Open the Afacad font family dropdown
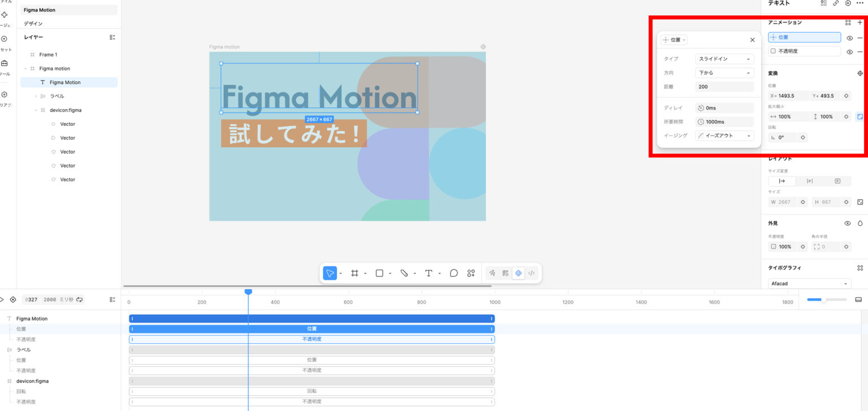868x411 pixels. [x=809, y=283]
